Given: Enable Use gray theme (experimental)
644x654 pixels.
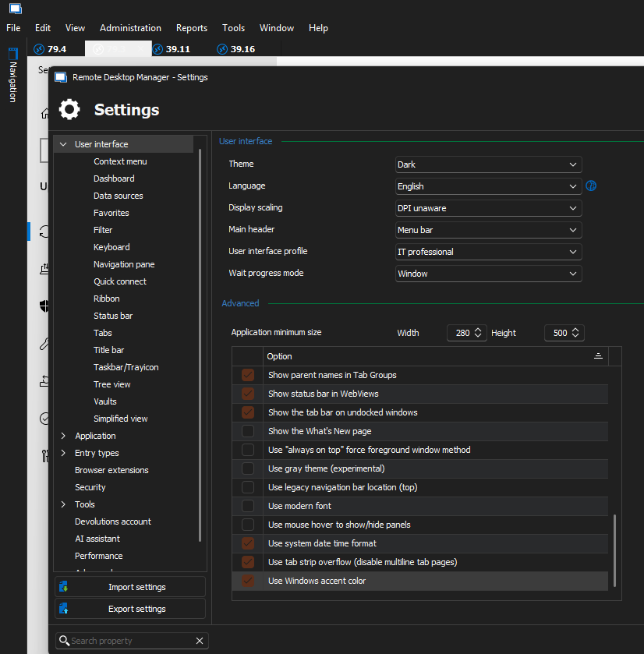Looking at the screenshot, I should tap(248, 468).
